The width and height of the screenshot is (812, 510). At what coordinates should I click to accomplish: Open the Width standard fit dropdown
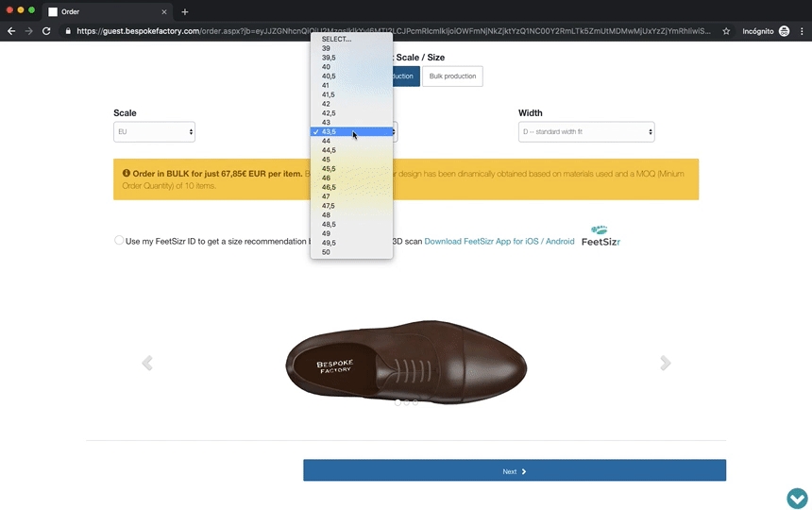coord(585,132)
